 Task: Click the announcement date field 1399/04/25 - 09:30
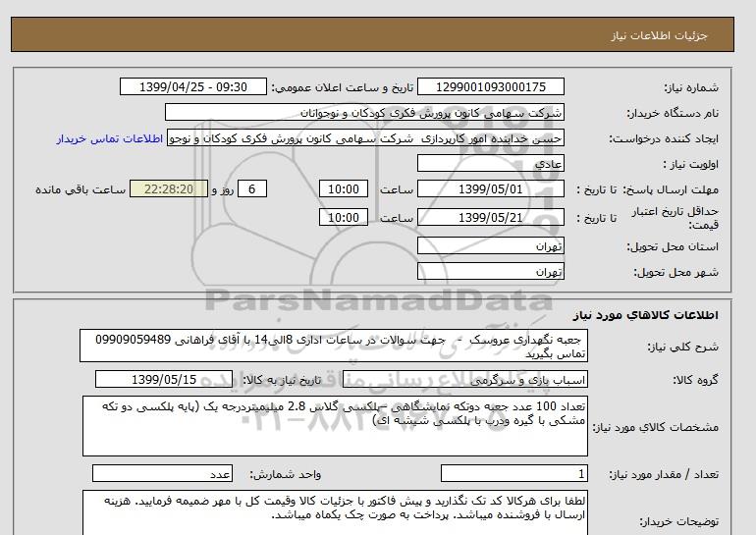tap(193, 87)
